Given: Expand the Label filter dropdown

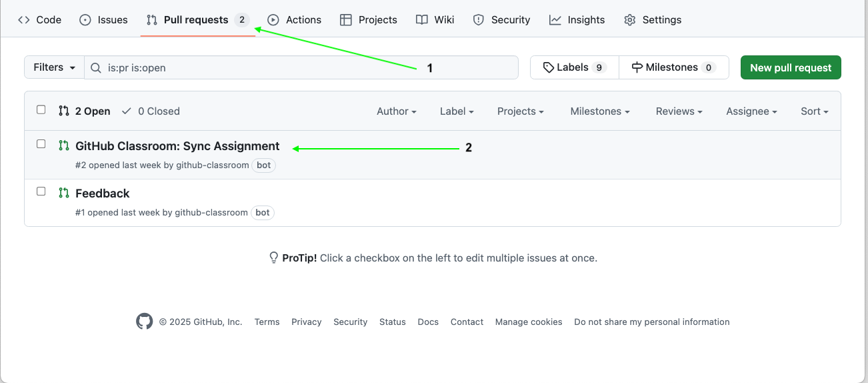Looking at the screenshot, I should pos(457,111).
